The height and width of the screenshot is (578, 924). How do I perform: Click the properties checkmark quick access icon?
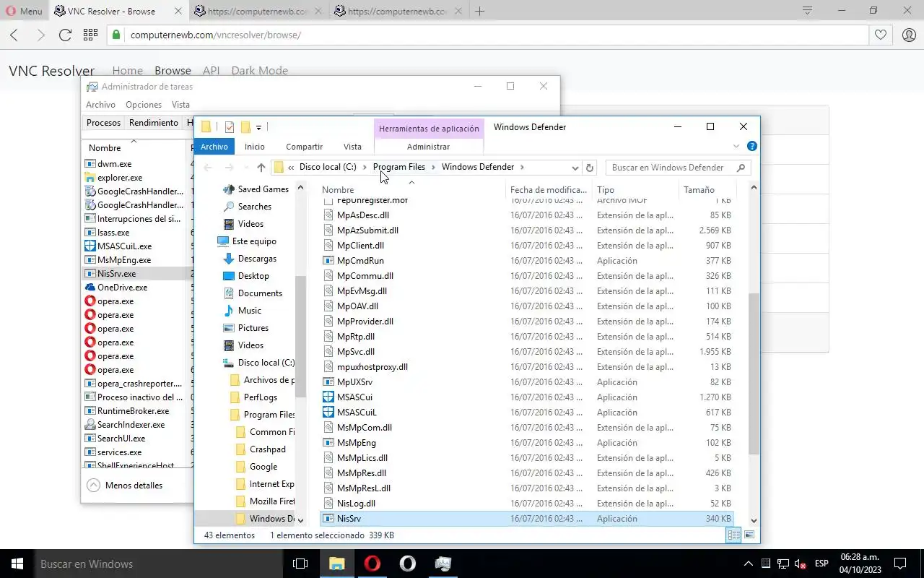pos(230,127)
